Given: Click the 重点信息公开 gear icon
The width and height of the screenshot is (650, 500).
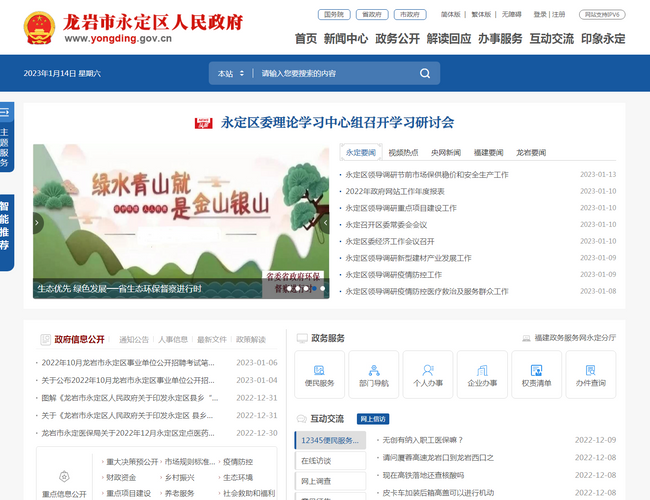Looking at the screenshot, I should click(64, 476).
